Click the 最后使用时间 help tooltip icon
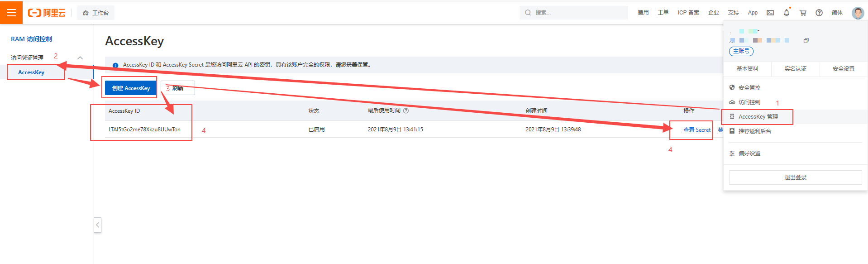This screenshot has height=264, width=868. [406, 110]
